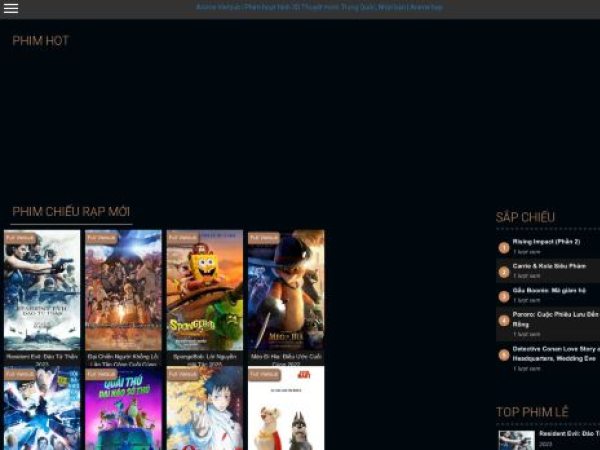600x450 pixels.
Task: Open Gấu Boonie entry in upcoming list
Action: (x=549, y=290)
